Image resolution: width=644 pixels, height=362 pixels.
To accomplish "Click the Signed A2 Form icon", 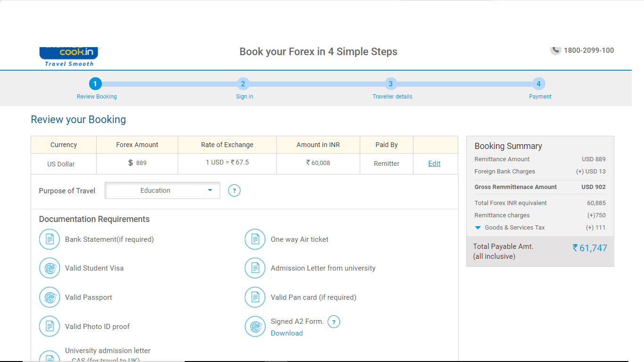I will point(255,327).
